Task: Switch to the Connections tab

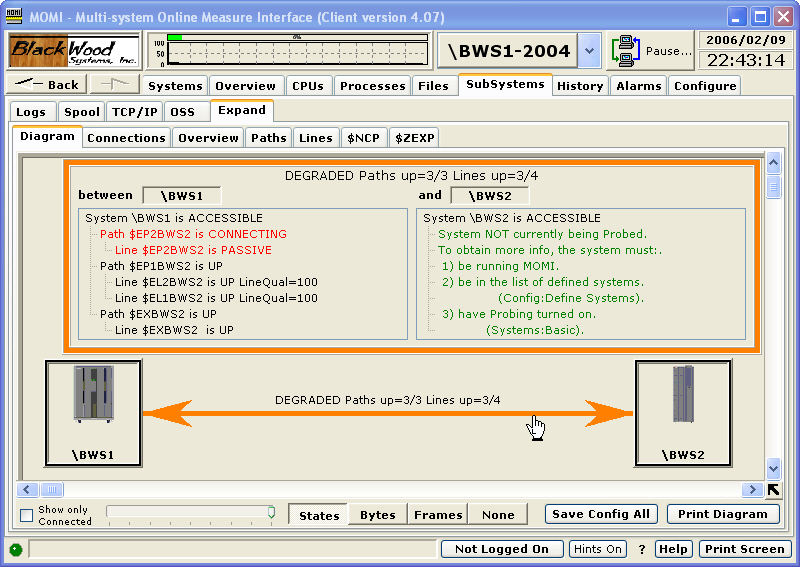Action: [x=126, y=138]
